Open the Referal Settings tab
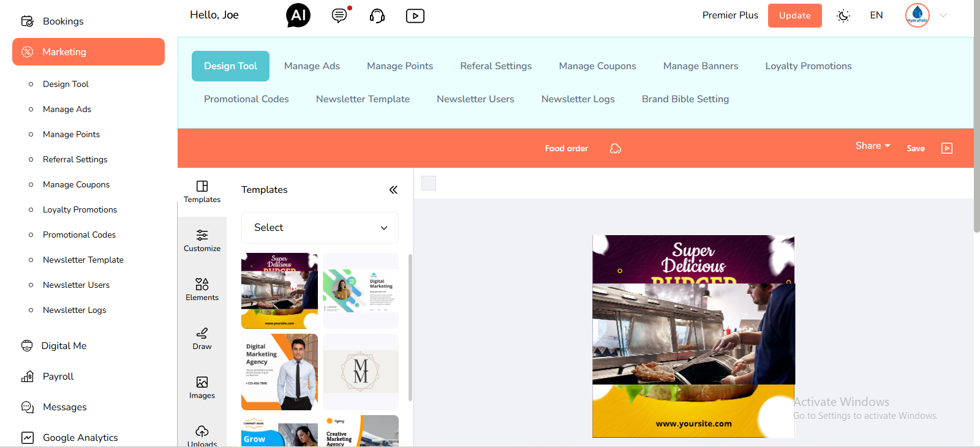The height and width of the screenshot is (447, 980). pos(496,66)
